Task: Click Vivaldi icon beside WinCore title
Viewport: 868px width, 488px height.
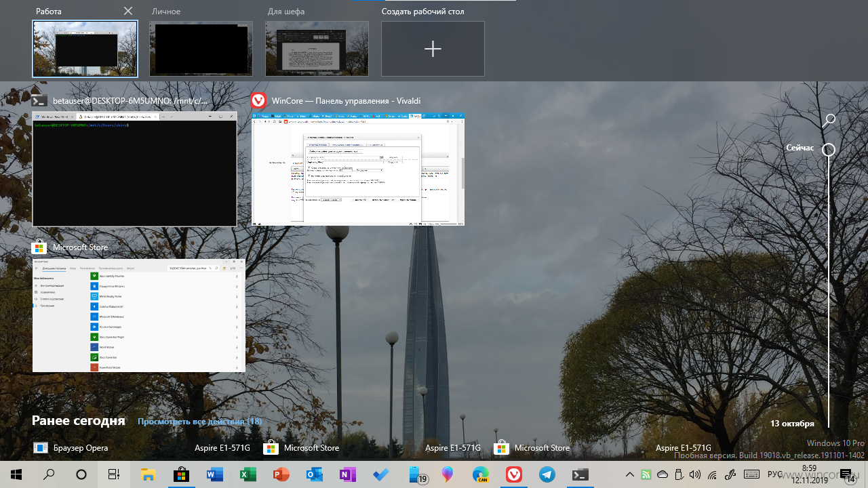Action: [x=258, y=100]
